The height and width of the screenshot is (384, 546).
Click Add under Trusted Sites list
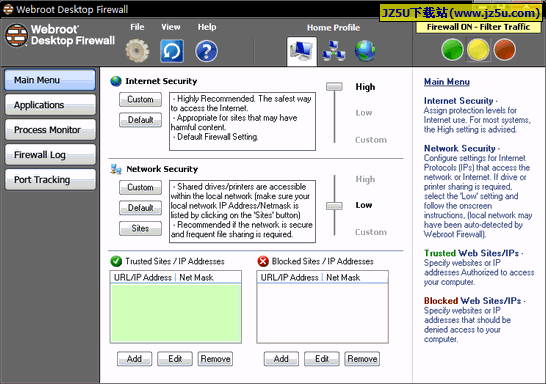134,359
